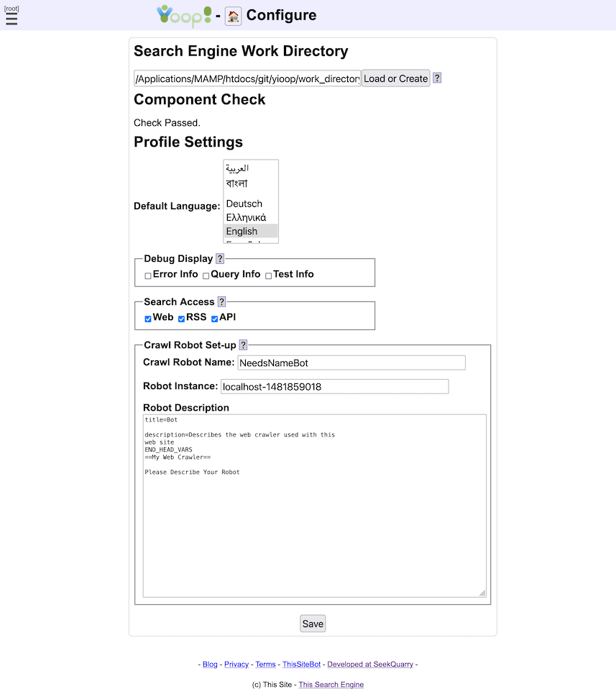Uncheck the RSS search access checkbox
616x689 pixels.
[181, 319]
